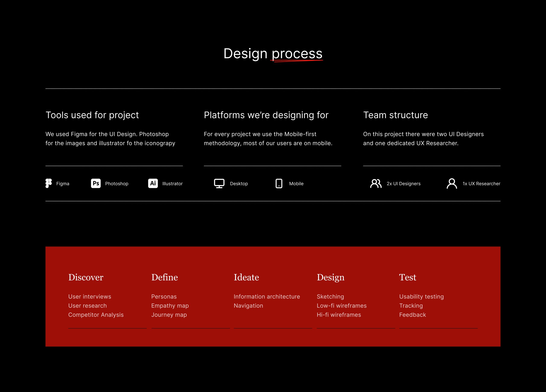
Task: Select the Design process heading
Action: (273, 53)
